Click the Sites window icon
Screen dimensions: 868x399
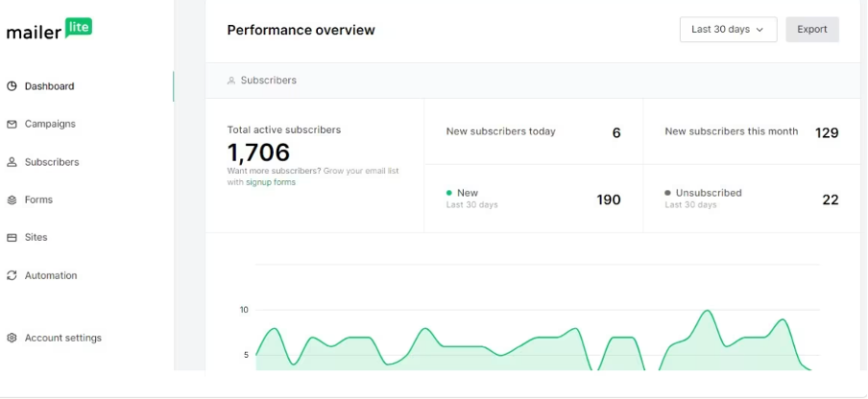[12, 238]
